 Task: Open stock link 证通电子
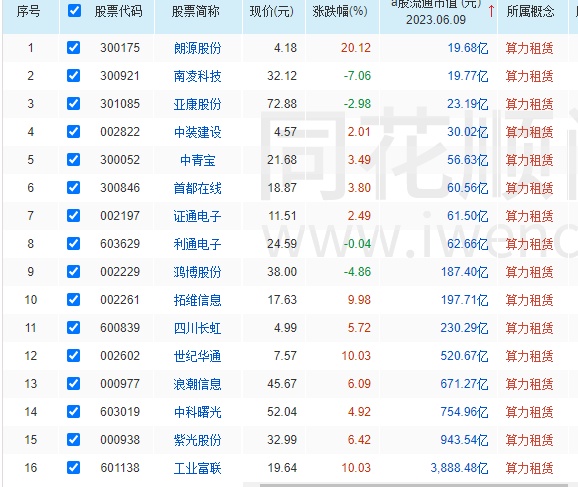pyautogui.click(x=198, y=216)
